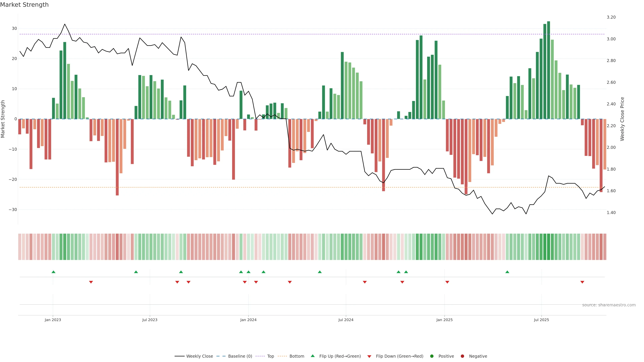This screenshot has height=362, width=644.
Task: Click the darkest green heatmap cell near Jul 2025
Action: tap(549, 247)
